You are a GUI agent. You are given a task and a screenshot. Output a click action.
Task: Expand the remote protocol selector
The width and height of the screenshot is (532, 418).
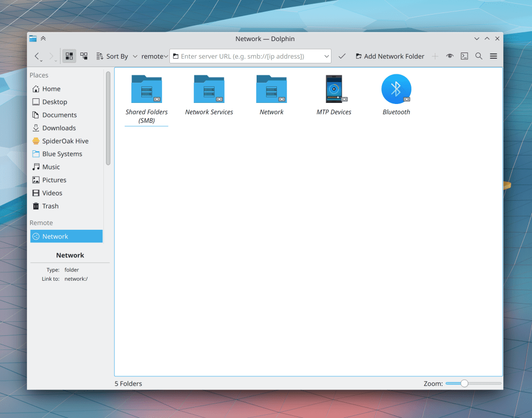155,56
